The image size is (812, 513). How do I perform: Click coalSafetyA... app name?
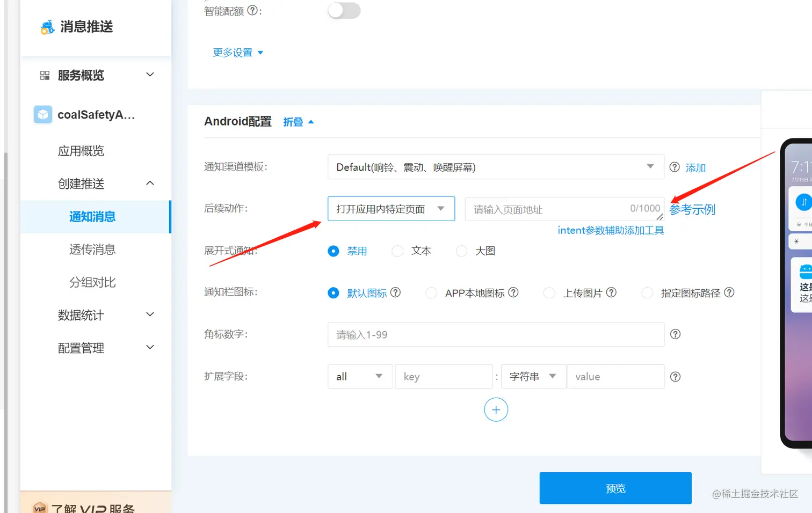coord(96,114)
